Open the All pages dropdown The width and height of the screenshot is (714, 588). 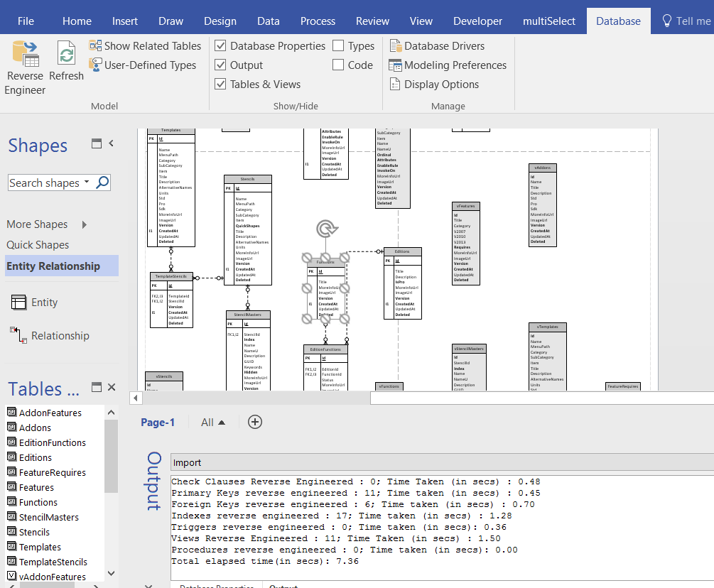(212, 423)
